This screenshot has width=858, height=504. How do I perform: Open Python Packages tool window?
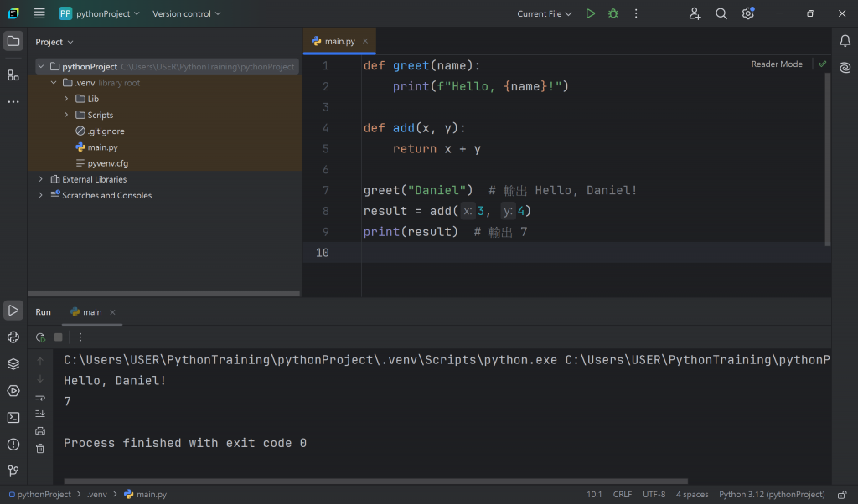(x=13, y=364)
